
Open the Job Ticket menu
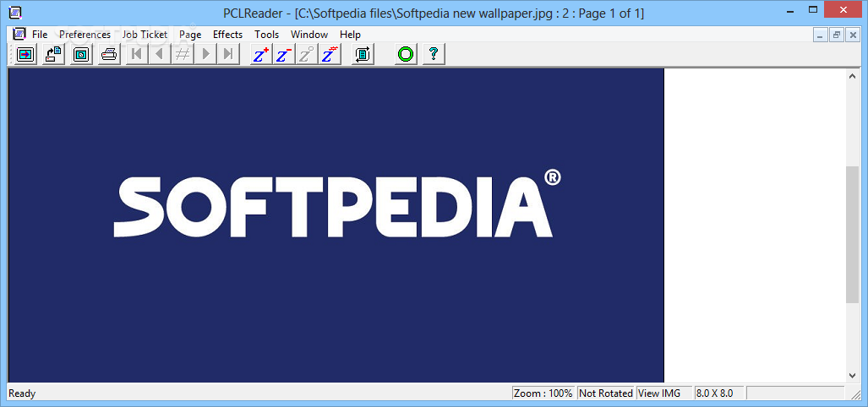(145, 35)
